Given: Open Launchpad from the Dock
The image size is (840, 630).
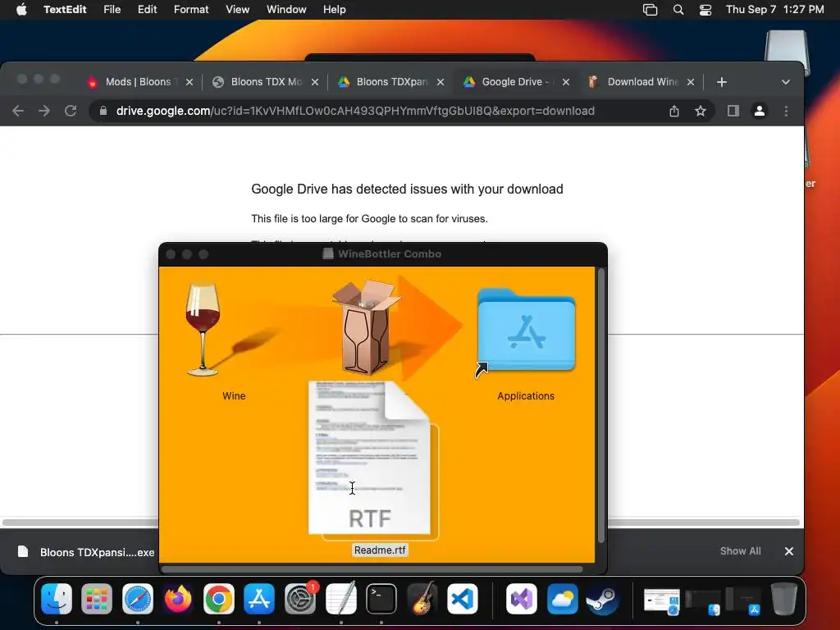Looking at the screenshot, I should point(97,599).
